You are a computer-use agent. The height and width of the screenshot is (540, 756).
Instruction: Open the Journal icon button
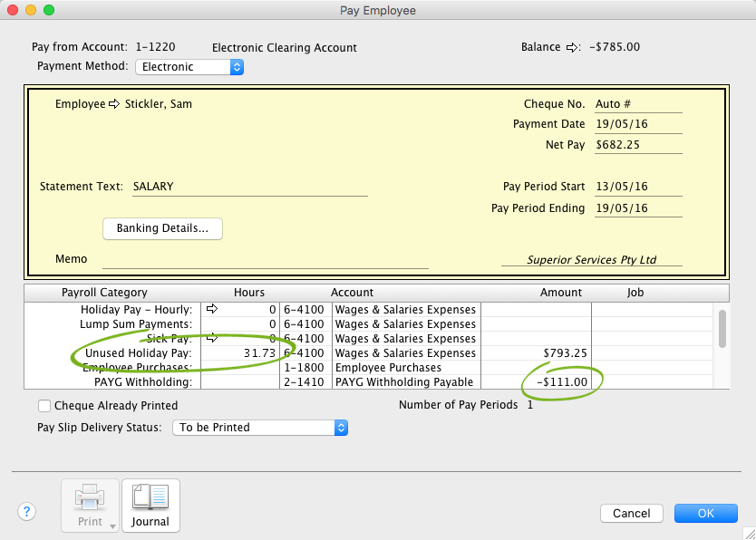150,505
